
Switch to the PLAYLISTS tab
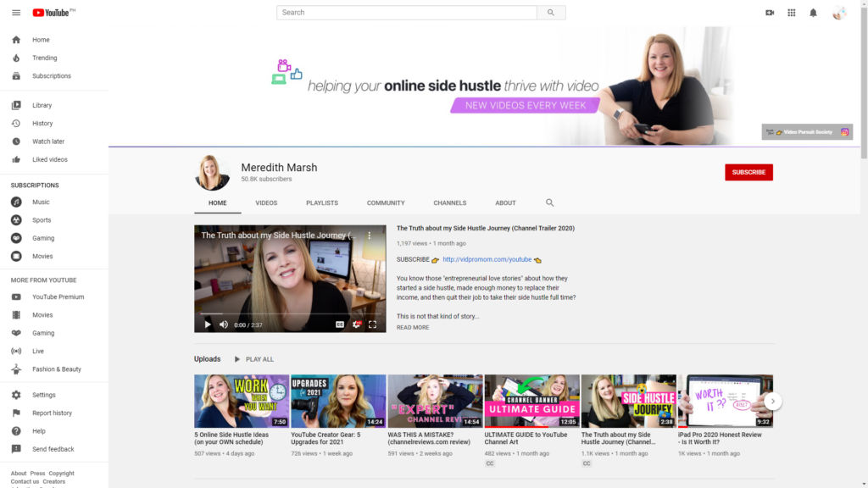pos(322,203)
